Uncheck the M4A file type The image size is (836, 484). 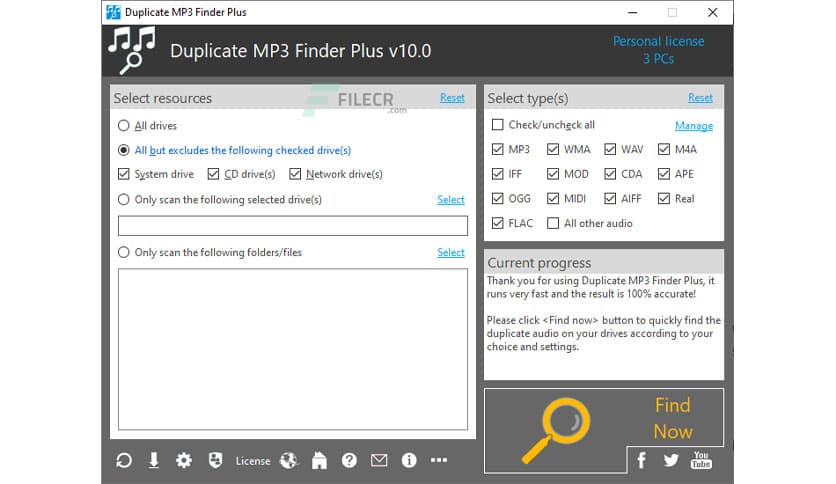coord(664,149)
